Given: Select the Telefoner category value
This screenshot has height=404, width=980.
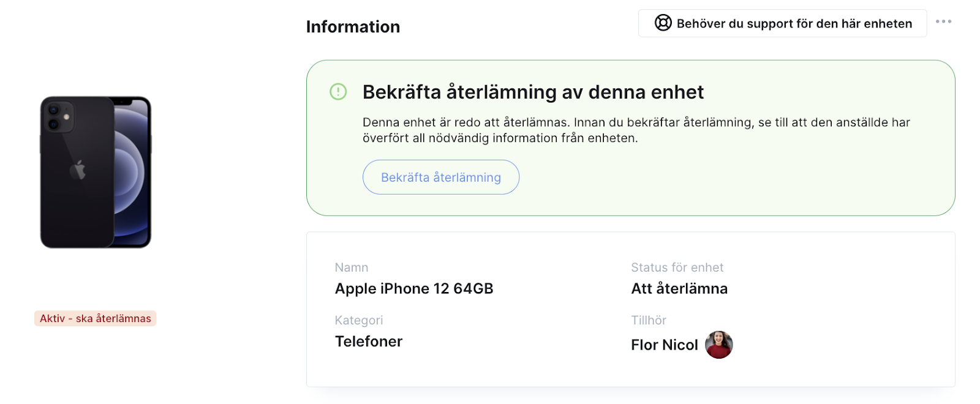Looking at the screenshot, I should coord(369,342).
